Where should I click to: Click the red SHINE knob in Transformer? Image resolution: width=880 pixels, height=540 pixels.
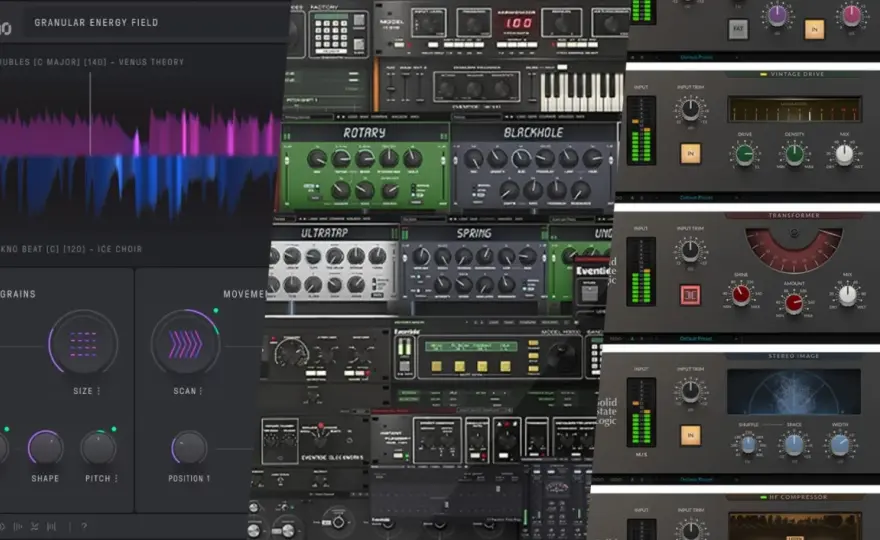click(x=741, y=294)
